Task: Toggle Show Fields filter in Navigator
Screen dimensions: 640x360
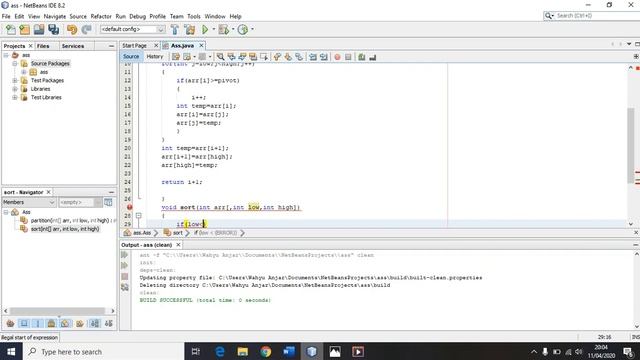Action: pyautogui.click(x=24, y=324)
